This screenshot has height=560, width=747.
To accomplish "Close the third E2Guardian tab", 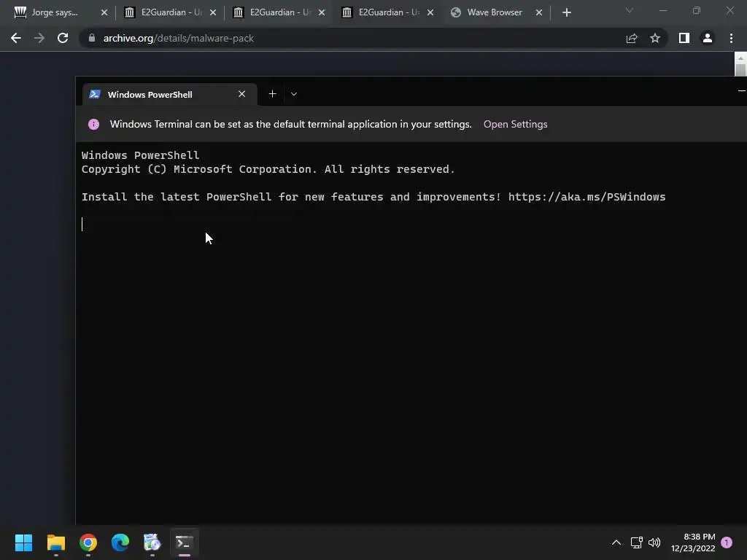I will point(430,12).
